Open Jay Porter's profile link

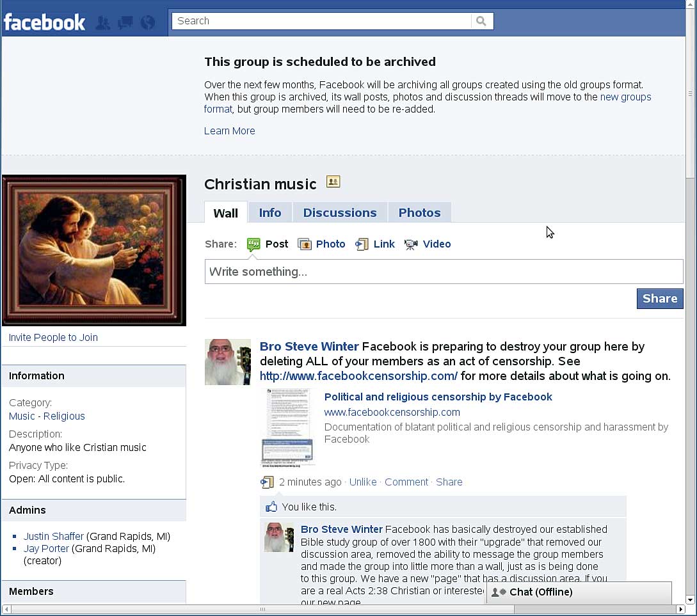pyautogui.click(x=46, y=548)
